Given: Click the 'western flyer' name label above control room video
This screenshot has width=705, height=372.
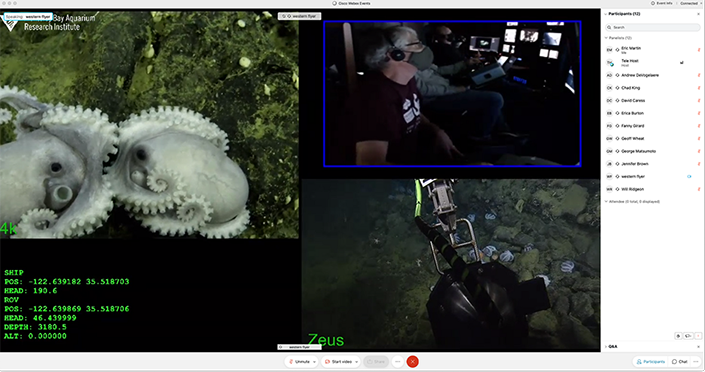Looking at the screenshot, I should [x=300, y=16].
